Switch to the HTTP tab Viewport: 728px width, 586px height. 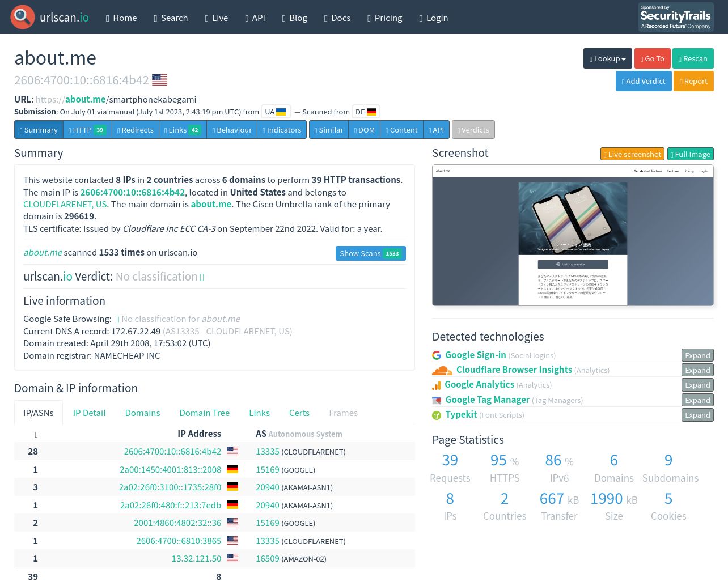tap(87, 130)
